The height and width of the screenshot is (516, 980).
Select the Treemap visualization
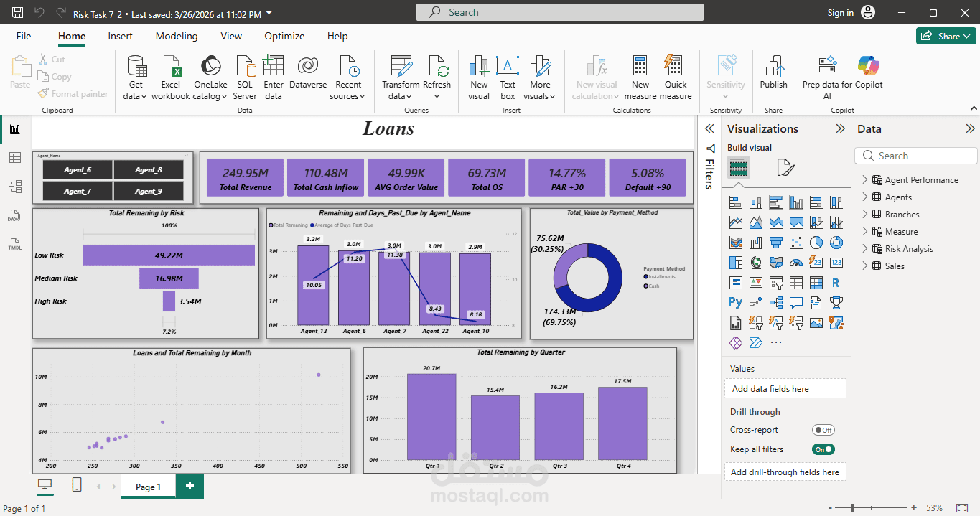tap(735, 263)
